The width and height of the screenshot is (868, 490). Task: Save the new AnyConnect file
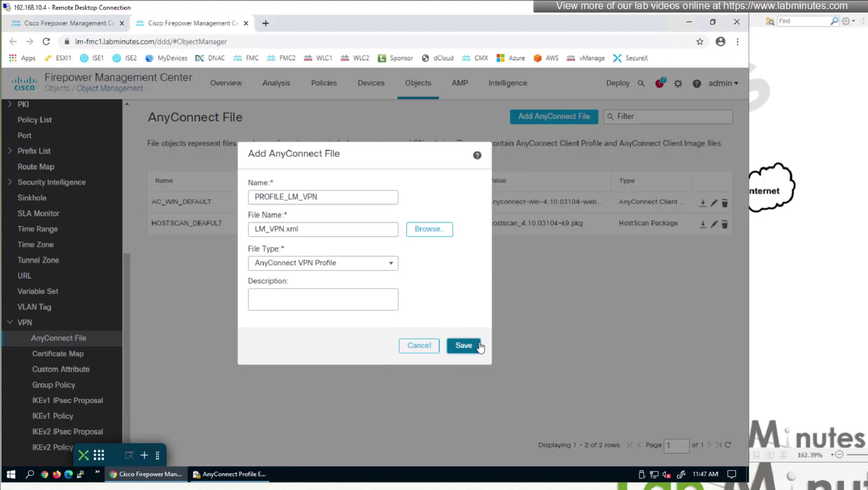tap(463, 346)
